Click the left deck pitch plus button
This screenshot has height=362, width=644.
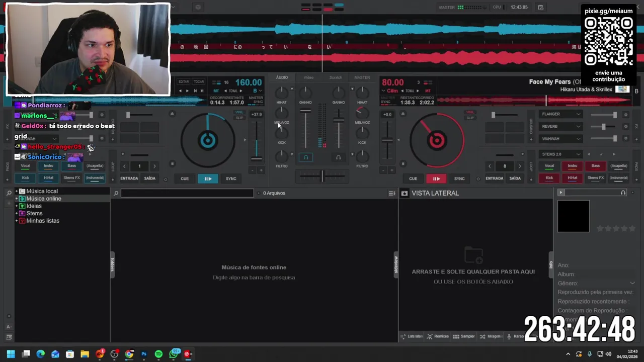pyautogui.click(x=261, y=170)
